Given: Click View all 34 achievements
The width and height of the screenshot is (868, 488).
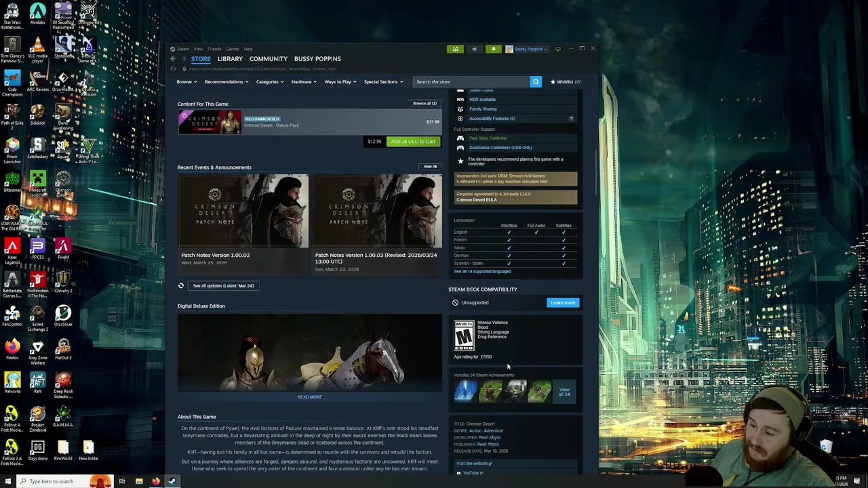Looking at the screenshot, I should click(x=564, y=392).
